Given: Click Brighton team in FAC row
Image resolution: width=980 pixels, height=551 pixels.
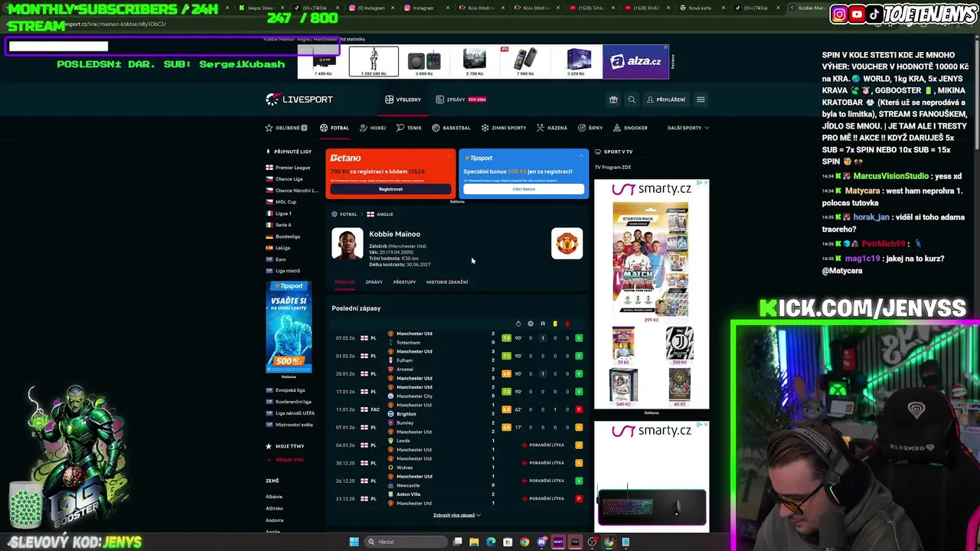Looking at the screenshot, I should point(407,414).
